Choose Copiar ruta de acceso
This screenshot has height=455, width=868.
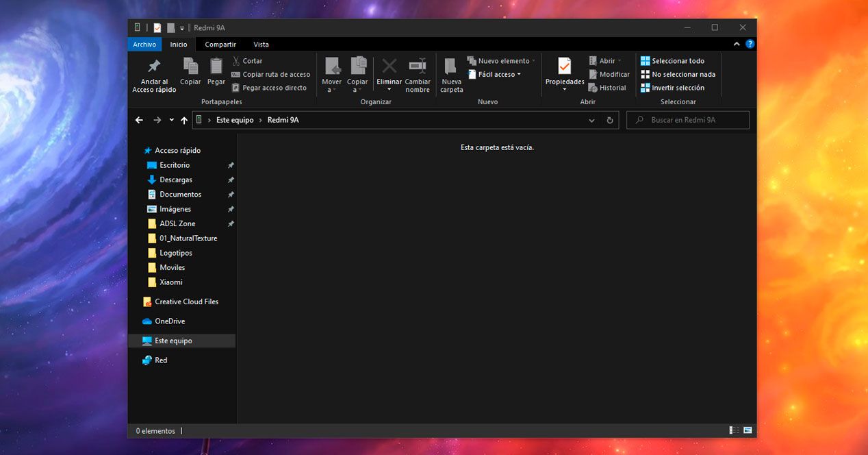pyautogui.click(x=271, y=75)
